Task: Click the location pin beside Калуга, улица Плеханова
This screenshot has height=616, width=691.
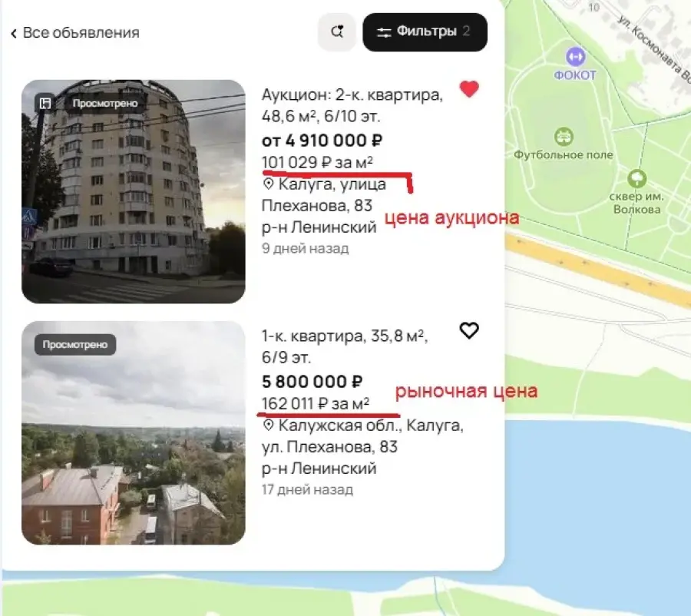Action: (269, 184)
